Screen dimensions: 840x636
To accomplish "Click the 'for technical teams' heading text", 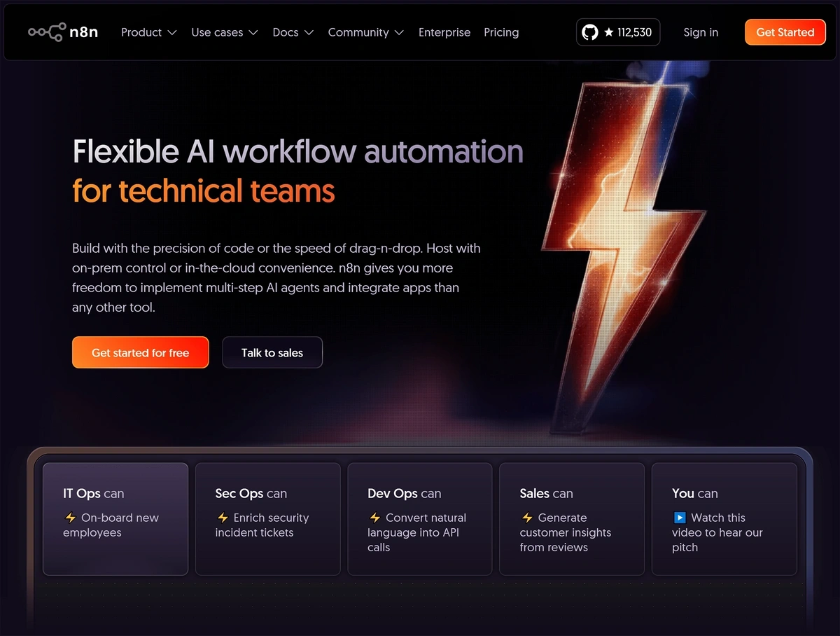I will click(x=204, y=191).
